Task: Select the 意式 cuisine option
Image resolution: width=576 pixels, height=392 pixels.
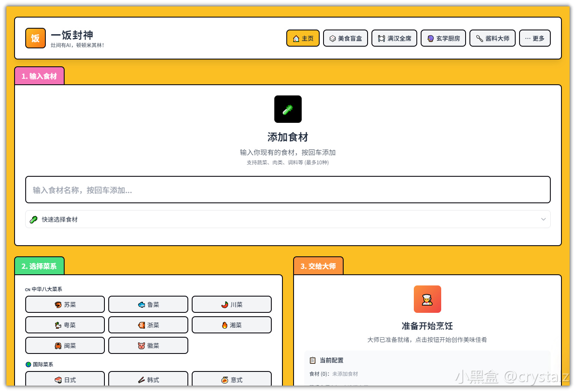Action: click(x=232, y=379)
